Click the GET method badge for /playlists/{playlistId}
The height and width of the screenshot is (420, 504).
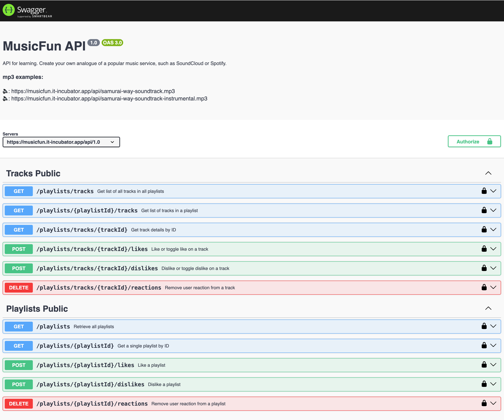[19, 346]
